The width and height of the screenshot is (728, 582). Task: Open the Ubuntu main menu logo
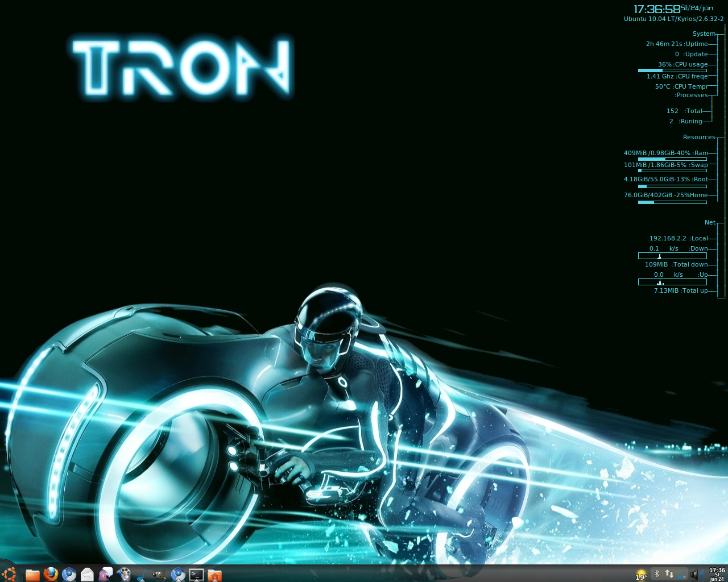pyautogui.click(x=9, y=574)
